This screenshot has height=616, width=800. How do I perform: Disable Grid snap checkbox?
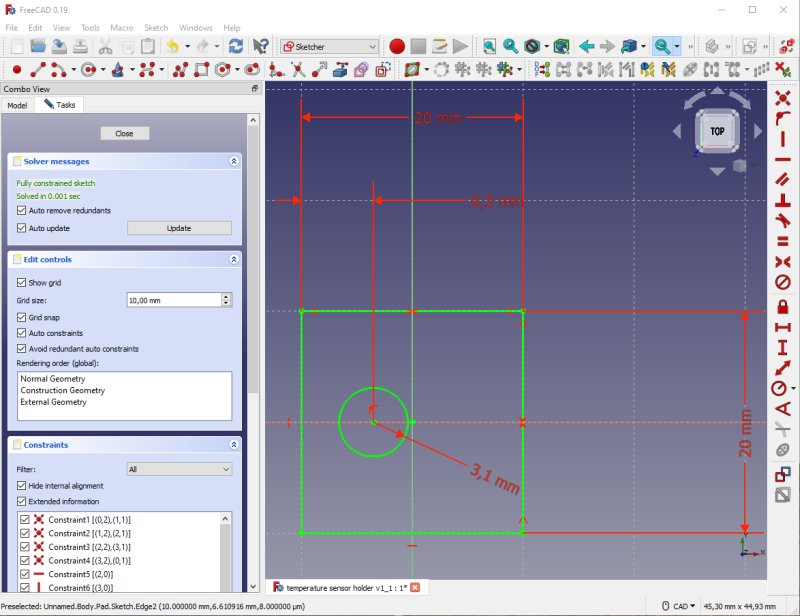coord(21,317)
